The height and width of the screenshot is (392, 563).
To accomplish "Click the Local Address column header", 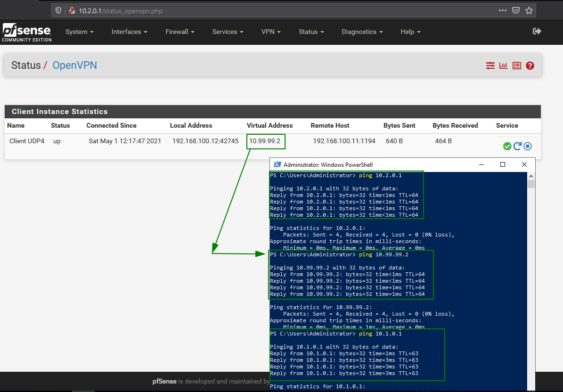I will coord(191,126).
